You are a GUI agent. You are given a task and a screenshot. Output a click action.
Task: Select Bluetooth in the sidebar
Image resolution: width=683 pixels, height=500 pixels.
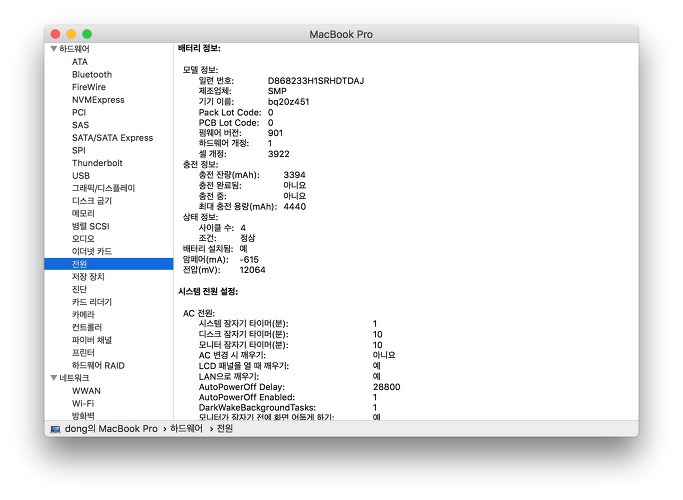[92, 74]
